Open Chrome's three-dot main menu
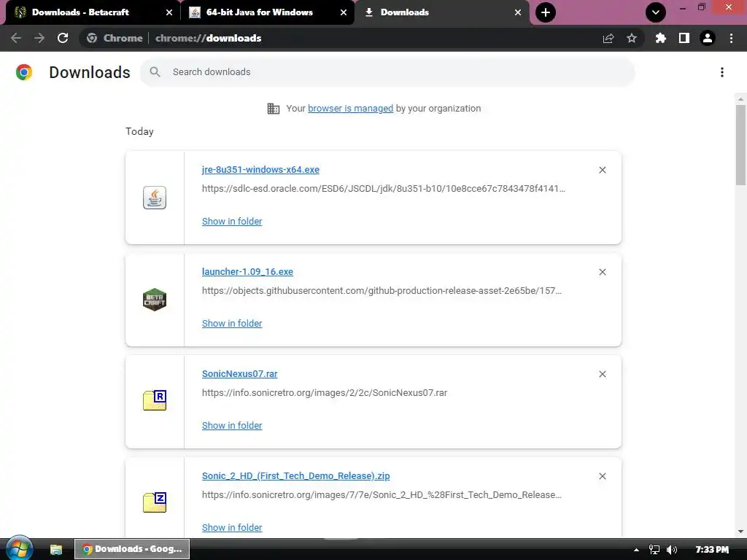This screenshot has height=560, width=747. [x=731, y=38]
